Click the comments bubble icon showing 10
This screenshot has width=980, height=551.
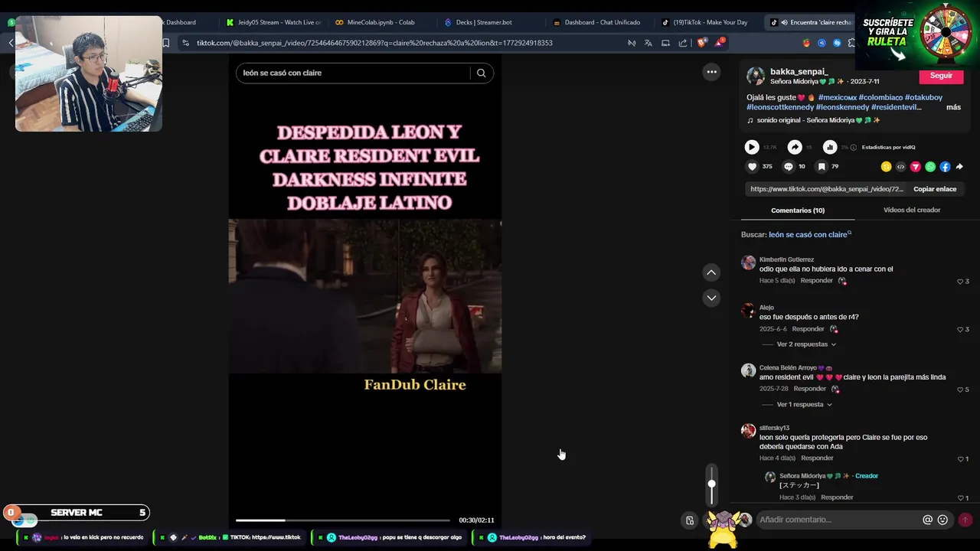[x=788, y=166]
